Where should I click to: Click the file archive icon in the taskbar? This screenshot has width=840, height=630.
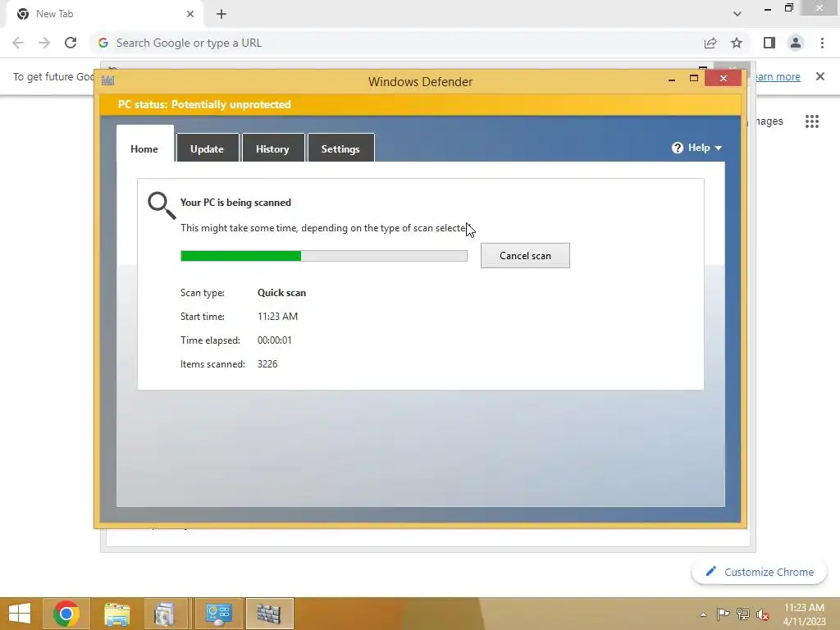click(x=165, y=614)
